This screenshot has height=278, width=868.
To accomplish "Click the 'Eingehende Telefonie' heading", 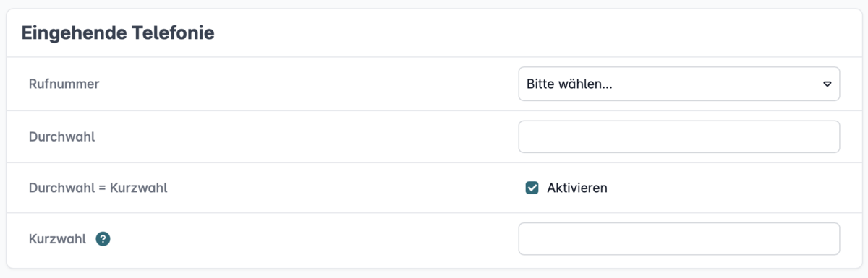I will pos(118,32).
